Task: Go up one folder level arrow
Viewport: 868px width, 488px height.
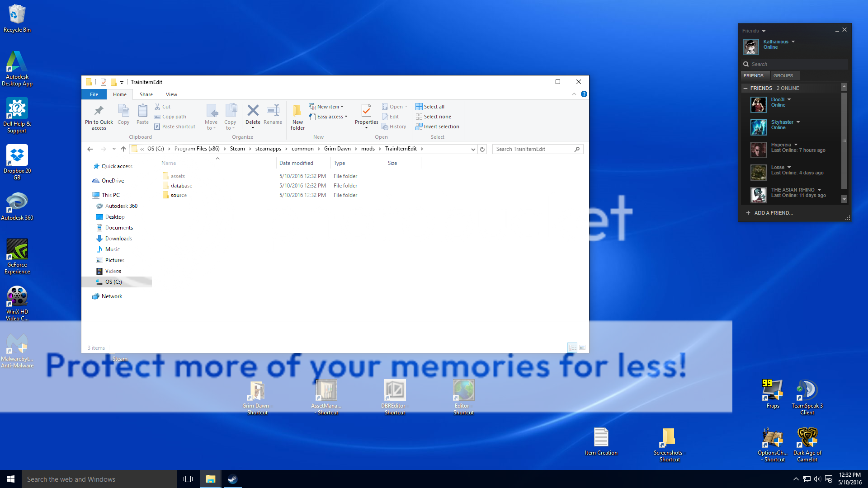Action: (123, 149)
